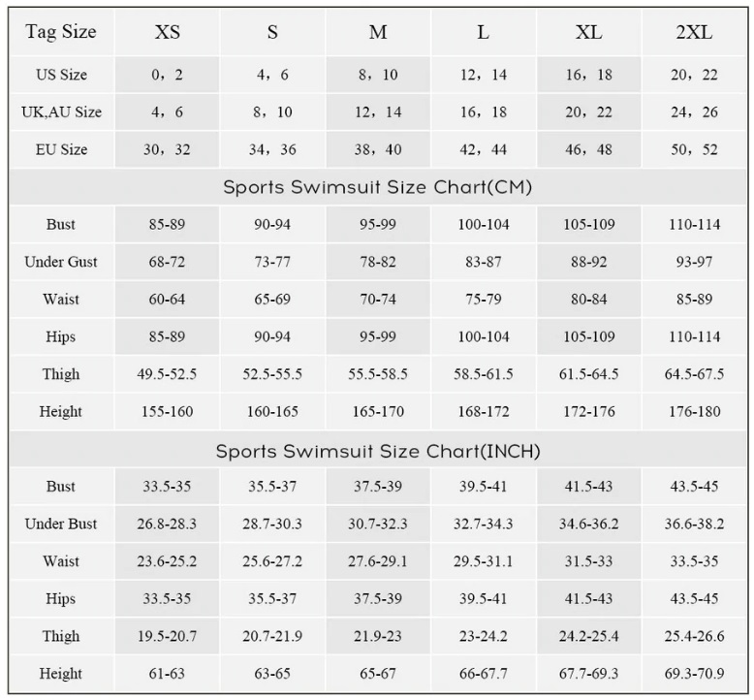Click the Under Gust value 93-97
Viewport: 754px width, 700px height.
pyautogui.click(x=694, y=262)
